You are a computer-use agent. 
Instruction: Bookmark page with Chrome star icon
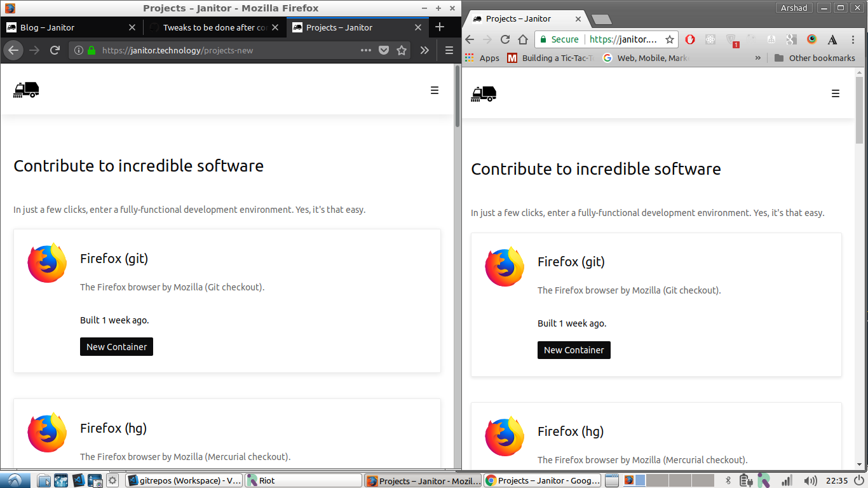pos(669,39)
